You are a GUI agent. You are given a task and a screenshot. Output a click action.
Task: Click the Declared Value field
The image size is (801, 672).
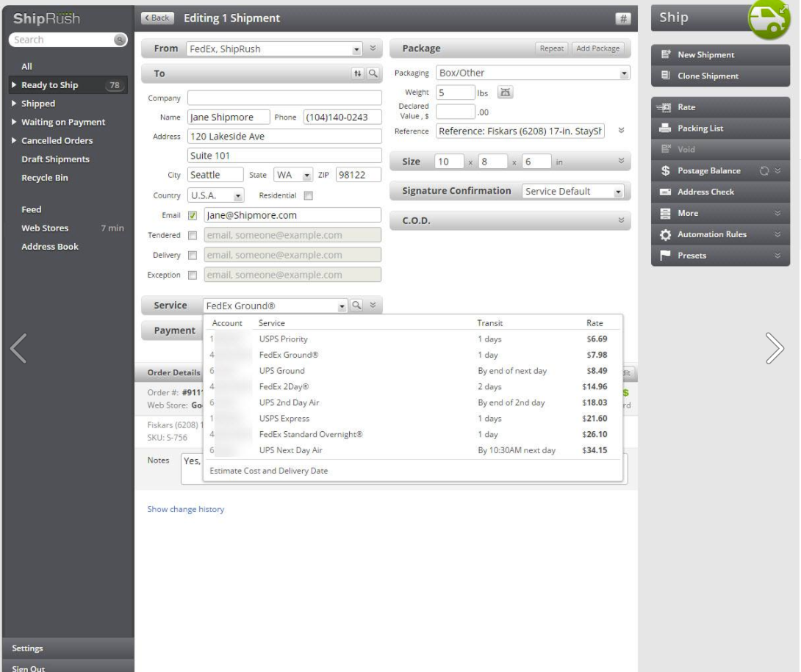point(455,112)
